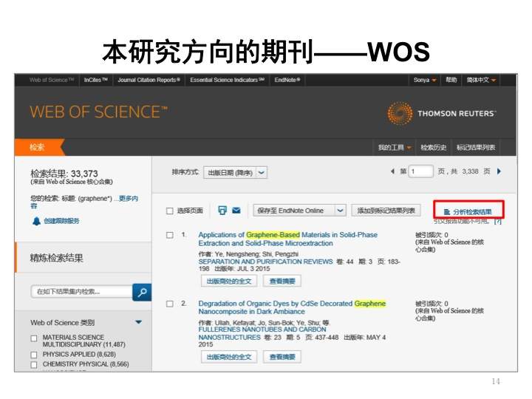This screenshot has width=532, height=399.
Task: Open Fullerenes Nanotubes and Carbon Nanostructures journal
Action: pyautogui.click(x=262, y=333)
